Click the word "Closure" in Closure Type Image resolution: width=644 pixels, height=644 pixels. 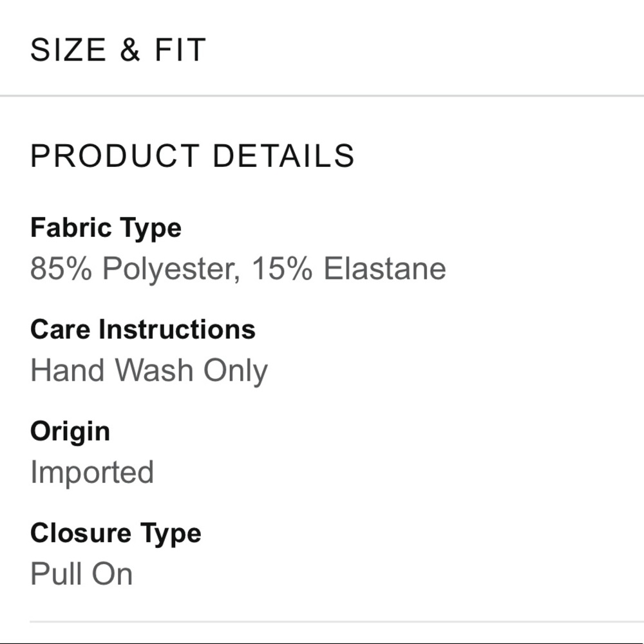pyautogui.click(x=80, y=533)
